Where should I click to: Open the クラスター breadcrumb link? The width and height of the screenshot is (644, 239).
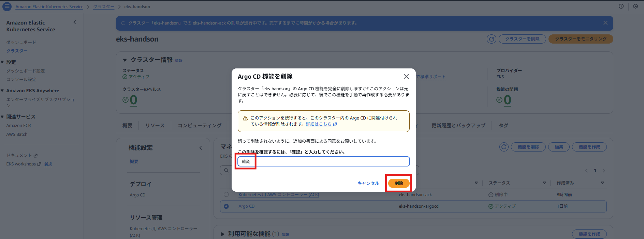(104, 6)
